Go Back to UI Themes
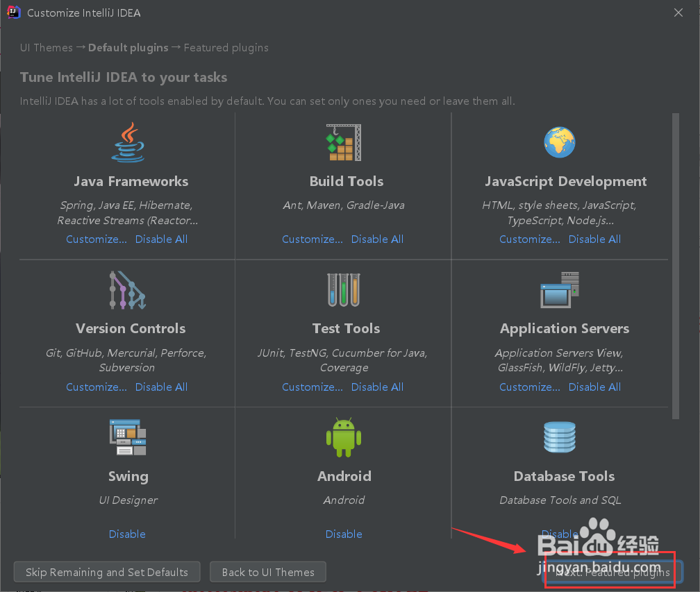This screenshot has width=700, height=592. click(x=268, y=572)
